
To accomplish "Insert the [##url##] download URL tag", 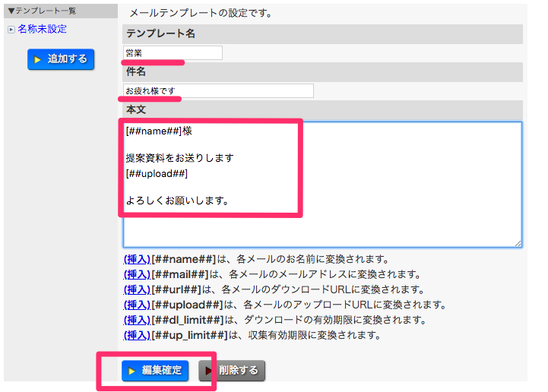I will point(137,289).
